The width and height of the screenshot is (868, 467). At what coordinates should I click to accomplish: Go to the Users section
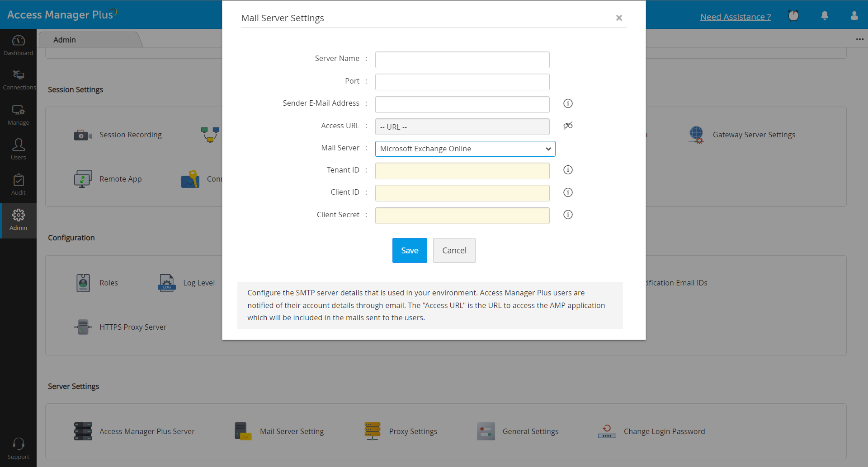point(18,149)
